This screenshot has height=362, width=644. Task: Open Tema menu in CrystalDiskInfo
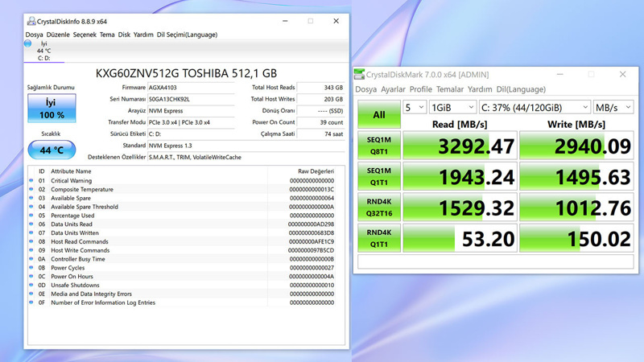coord(107,35)
